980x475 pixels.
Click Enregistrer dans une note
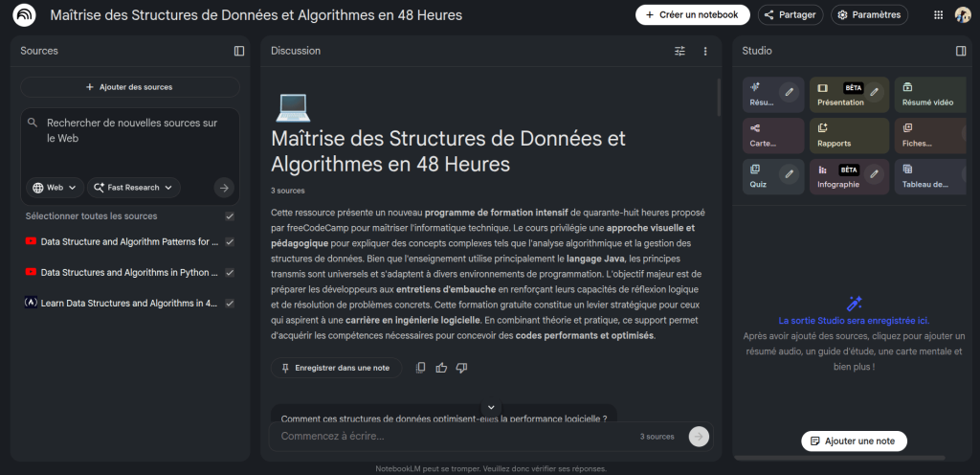(336, 368)
